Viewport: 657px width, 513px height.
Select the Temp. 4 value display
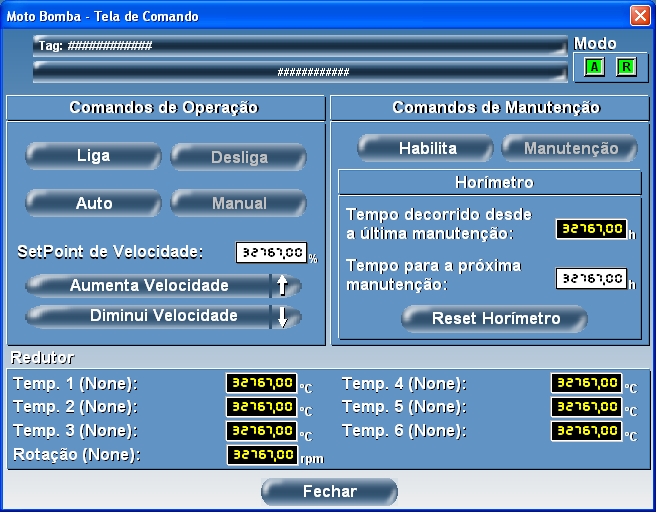586,383
